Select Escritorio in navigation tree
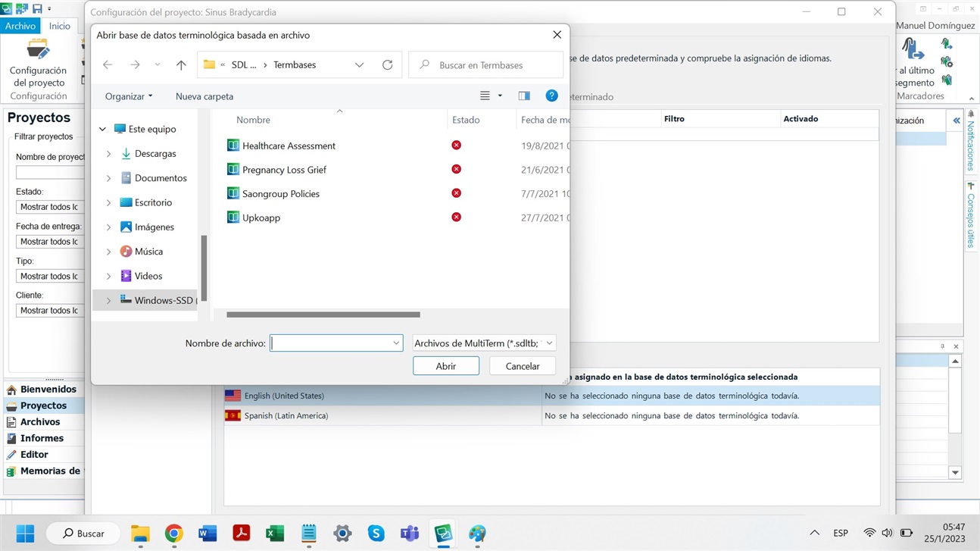This screenshot has width=980, height=551. point(153,202)
